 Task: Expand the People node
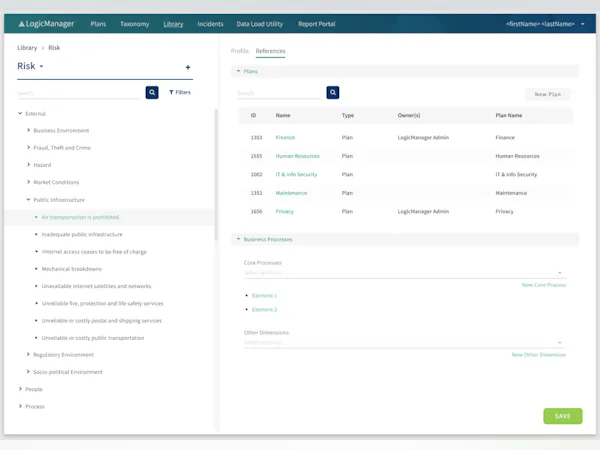point(20,389)
